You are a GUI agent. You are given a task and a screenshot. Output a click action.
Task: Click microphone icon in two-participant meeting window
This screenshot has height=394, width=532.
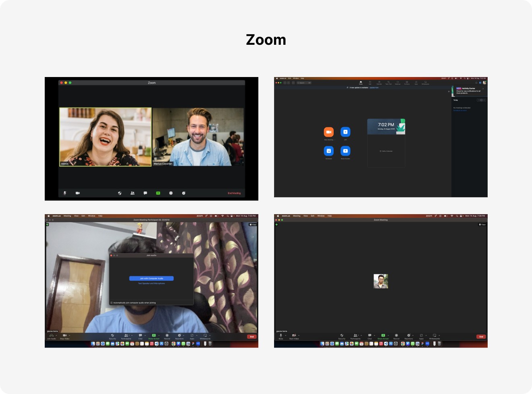point(65,193)
